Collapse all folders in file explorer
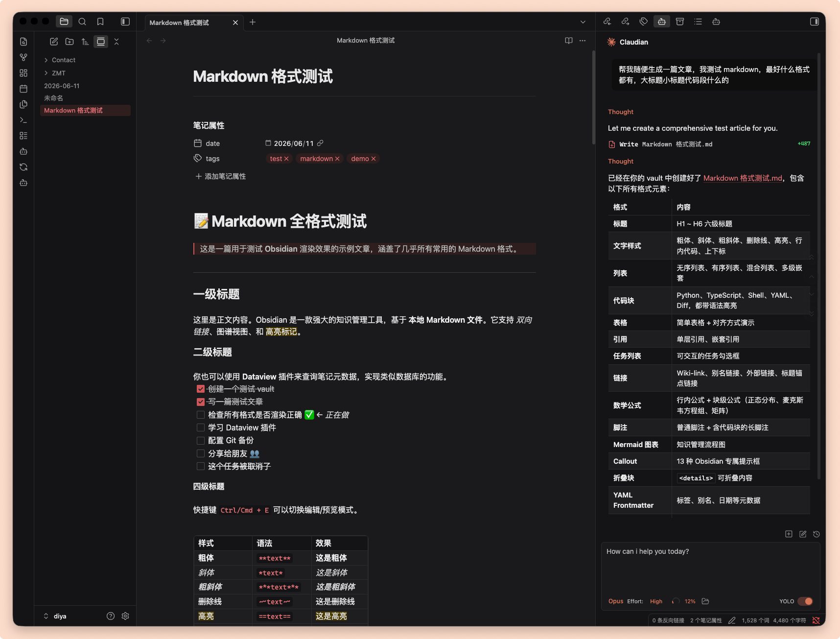This screenshot has height=639, width=840. click(117, 42)
